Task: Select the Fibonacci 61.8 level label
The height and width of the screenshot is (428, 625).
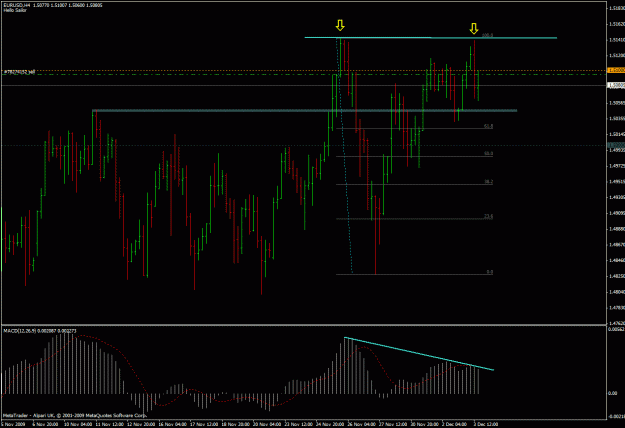Action: 488,126
